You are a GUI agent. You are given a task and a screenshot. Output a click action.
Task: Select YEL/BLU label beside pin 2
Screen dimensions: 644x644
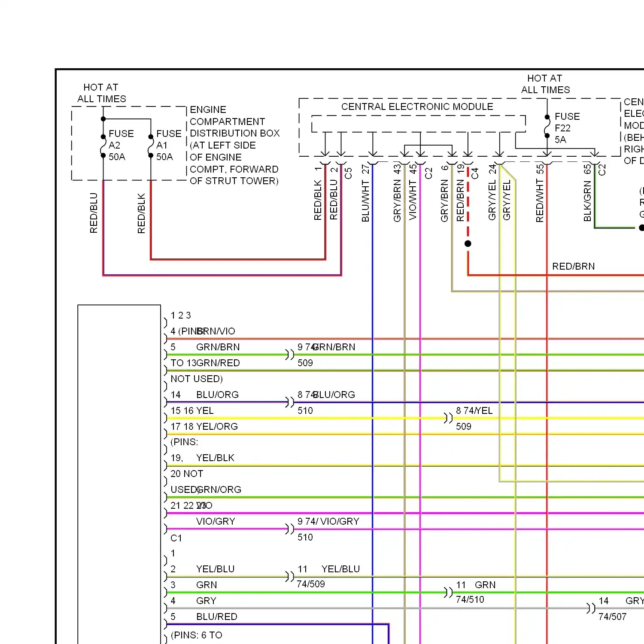pos(215,569)
